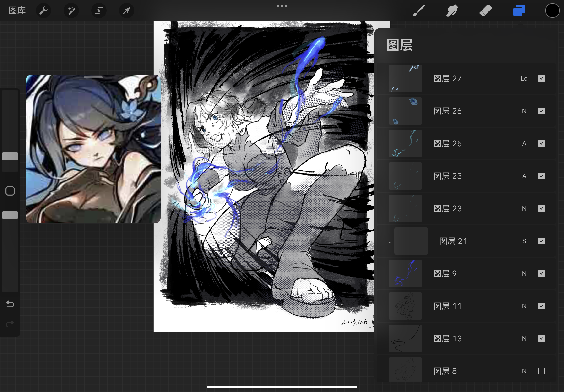Activate the Transform arrow tool

(x=126, y=11)
